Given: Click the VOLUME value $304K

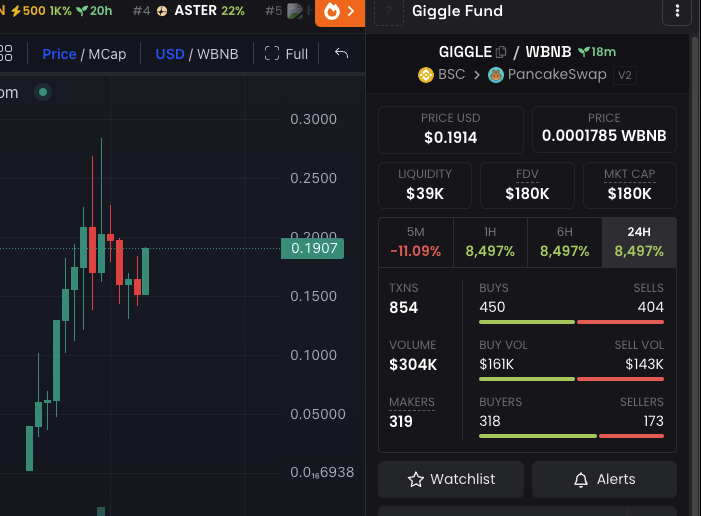Looking at the screenshot, I should tap(413, 365).
